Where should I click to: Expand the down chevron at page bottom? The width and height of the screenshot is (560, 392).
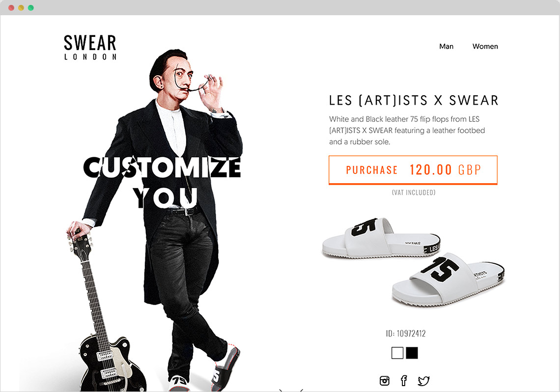click(x=291, y=390)
